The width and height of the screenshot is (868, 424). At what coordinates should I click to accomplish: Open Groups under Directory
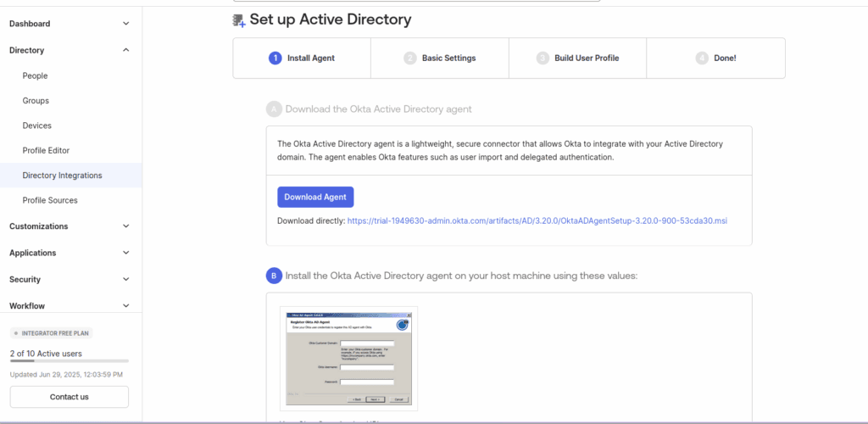point(36,101)
